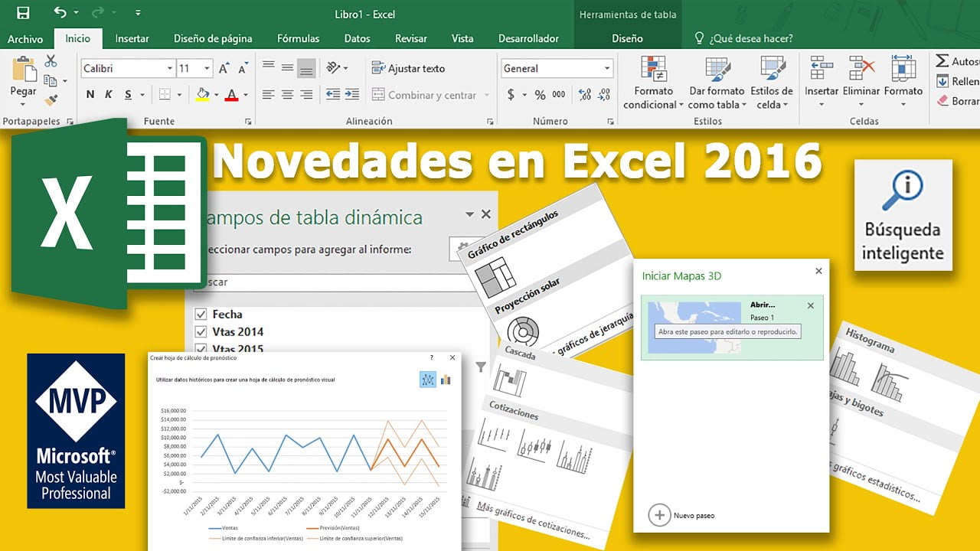Apply the red font color A
Viewport: 980px width, 551px height.
(232, 95)
